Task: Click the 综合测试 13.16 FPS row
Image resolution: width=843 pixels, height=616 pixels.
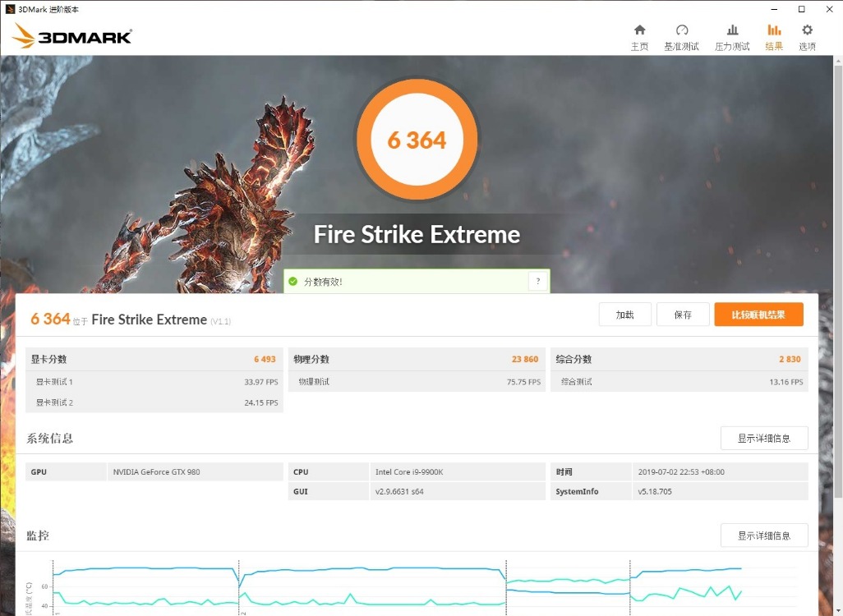Action: coord(679,382)
